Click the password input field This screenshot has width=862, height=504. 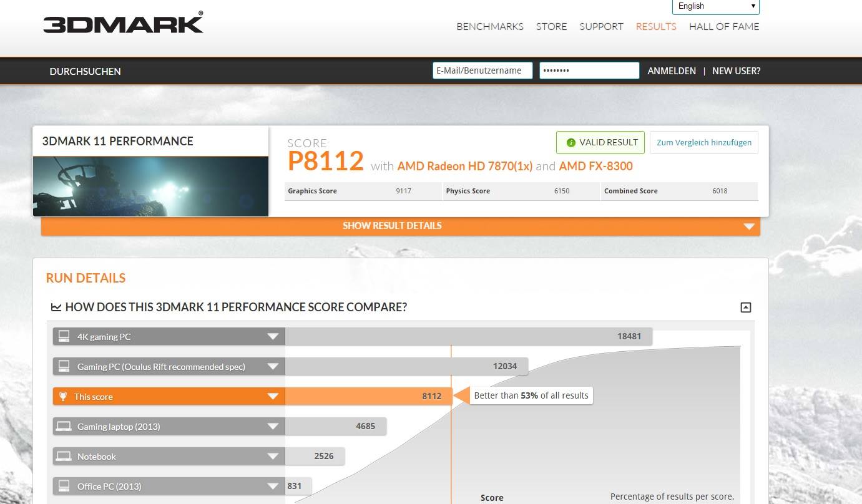click(589, 70)
